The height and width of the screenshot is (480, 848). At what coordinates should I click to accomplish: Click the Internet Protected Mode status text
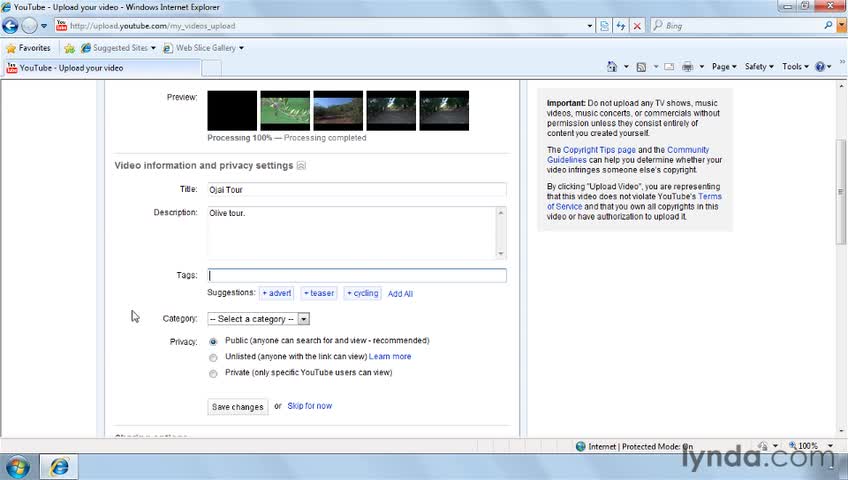point(640,446)
